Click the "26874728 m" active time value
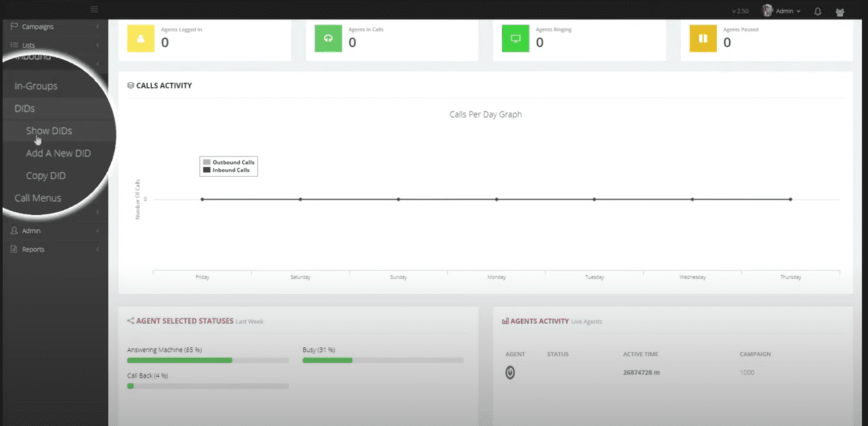This screenshot has height=426, width=868. (642, 372)
